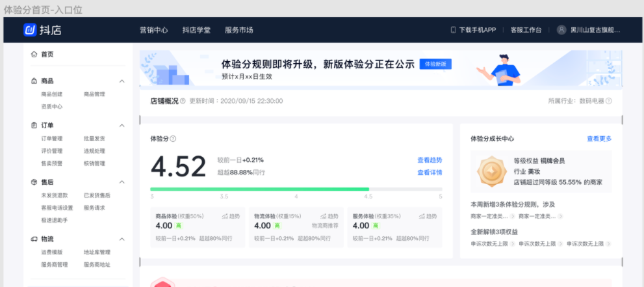Click 查看详情 link

pyautogui.click(x=430, y=172)
